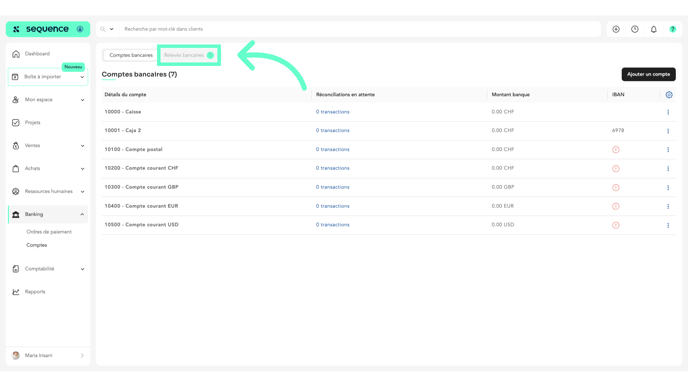Screen dimensions: 688x387
Task: Open Ordres de paiement under Banking
Action: pos(49,232)
